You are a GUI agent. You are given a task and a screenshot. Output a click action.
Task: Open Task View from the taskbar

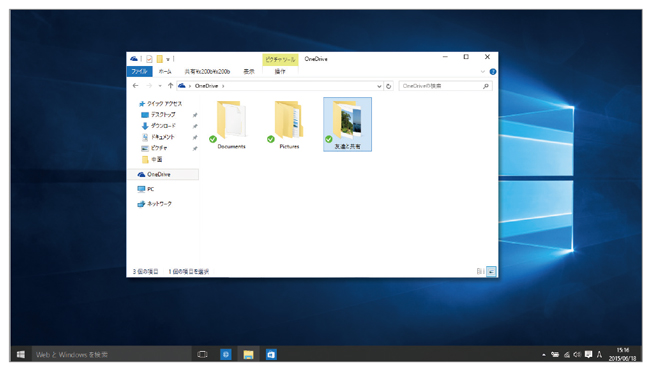[x=202, y=354]
